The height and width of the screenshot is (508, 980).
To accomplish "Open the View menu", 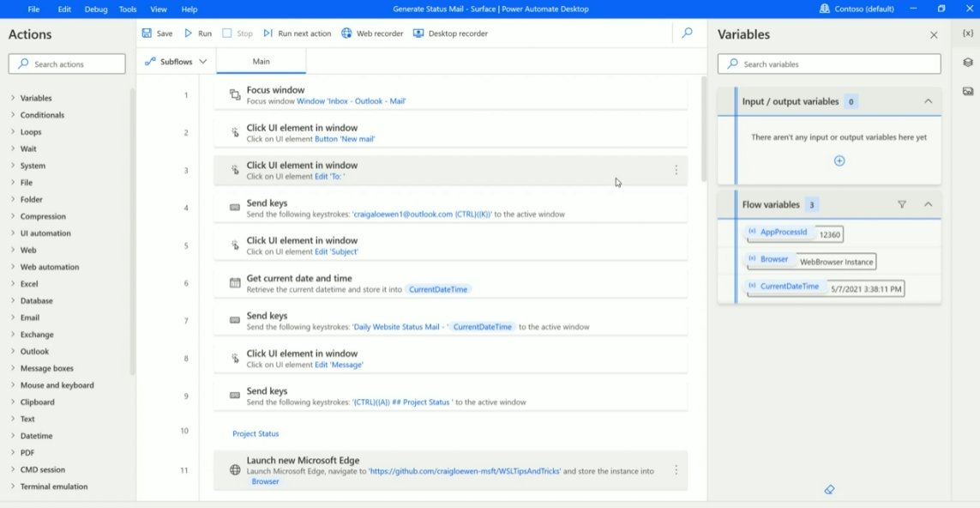I will [159, 9].
